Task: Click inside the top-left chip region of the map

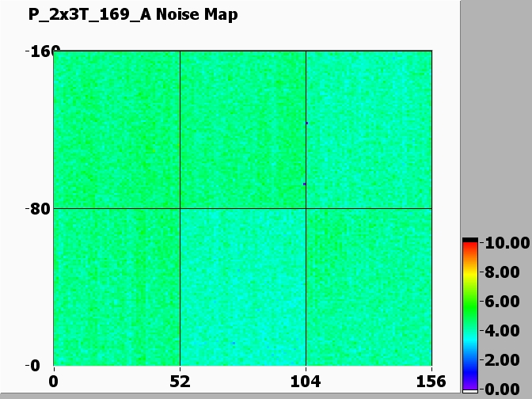Action: click(x=117, y=129)
